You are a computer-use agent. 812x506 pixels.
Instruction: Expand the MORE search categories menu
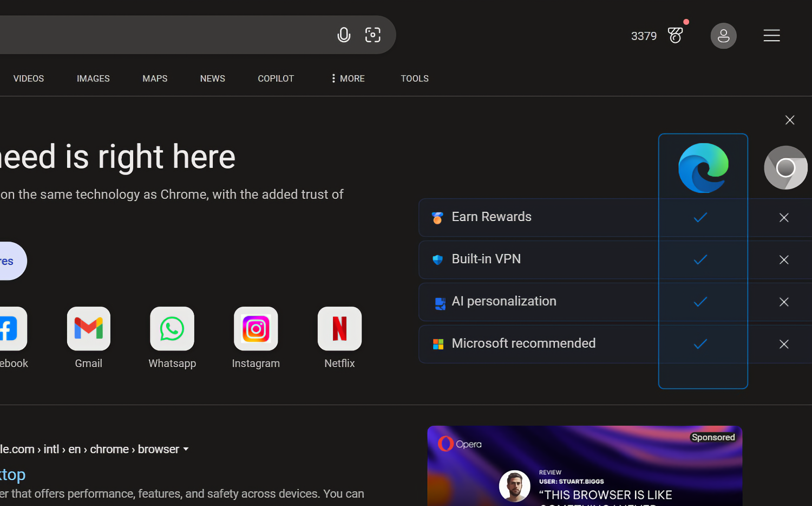pos(348,79)
